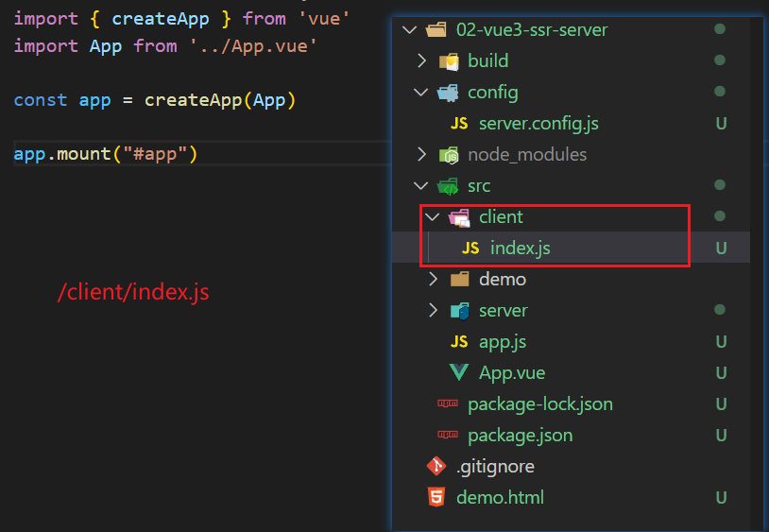Click the mount method call in editor

pyautogui.click(x=84, y=154)
